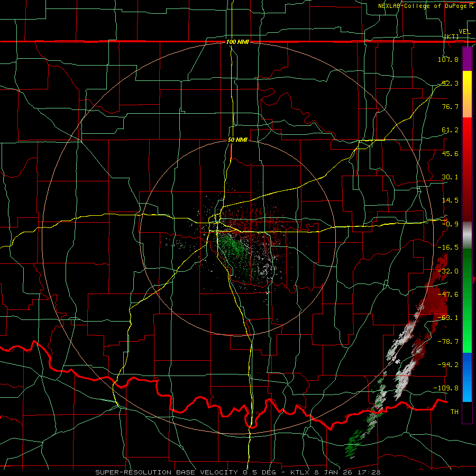Image resolution: width=476 pixels, height=476 pixels.
Task: Select the green inbound segment of the color bar
Action: [467, 300]
